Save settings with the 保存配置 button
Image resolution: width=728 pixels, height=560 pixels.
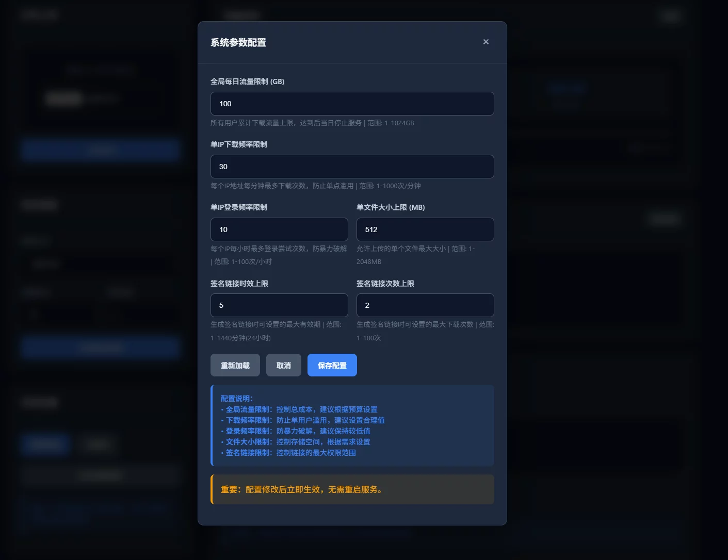(x=332, y=365)
